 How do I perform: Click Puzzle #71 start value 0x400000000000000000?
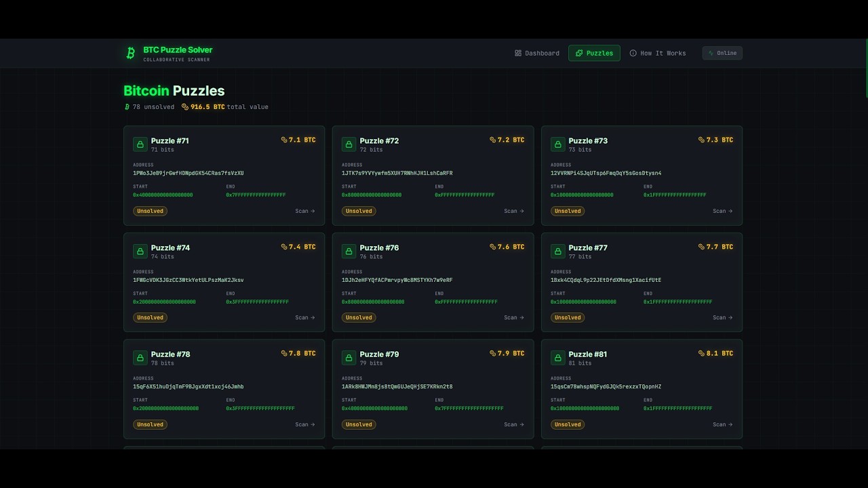pyautogui.click(x=163, y=195)
